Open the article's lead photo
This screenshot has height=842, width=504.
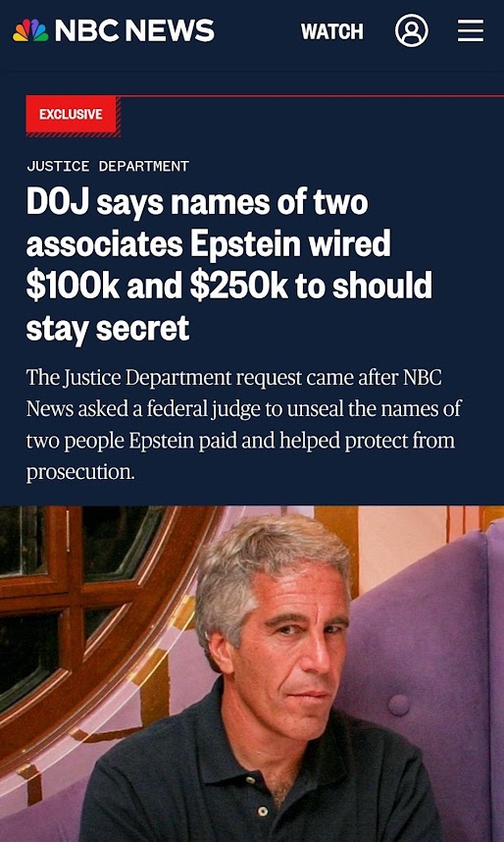coord(252,674)
